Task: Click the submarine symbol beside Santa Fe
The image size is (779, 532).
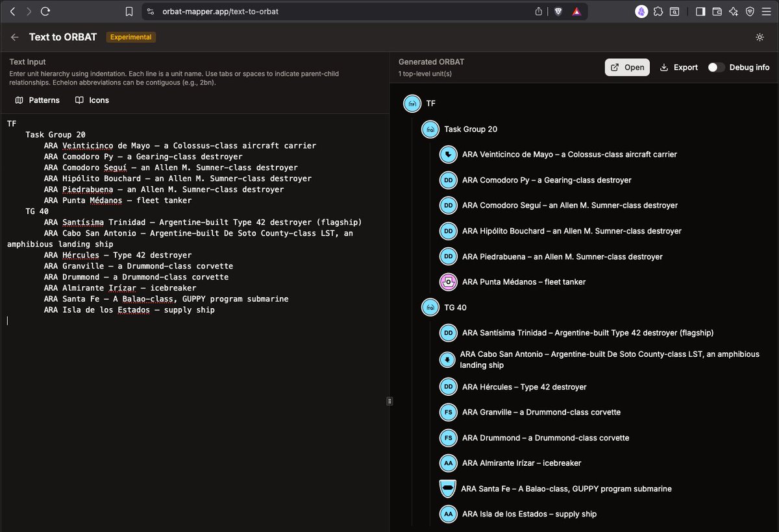Action: coord(448,489)
